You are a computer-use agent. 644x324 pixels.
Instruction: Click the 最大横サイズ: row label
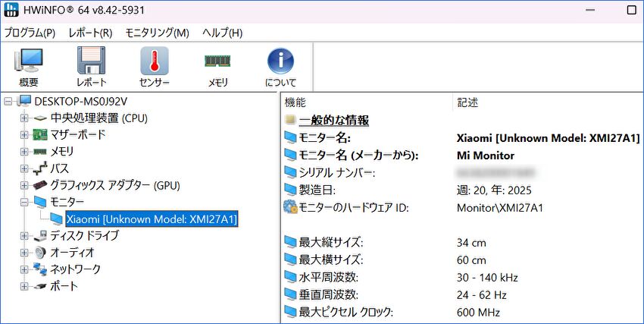click(x=331, y=260)
